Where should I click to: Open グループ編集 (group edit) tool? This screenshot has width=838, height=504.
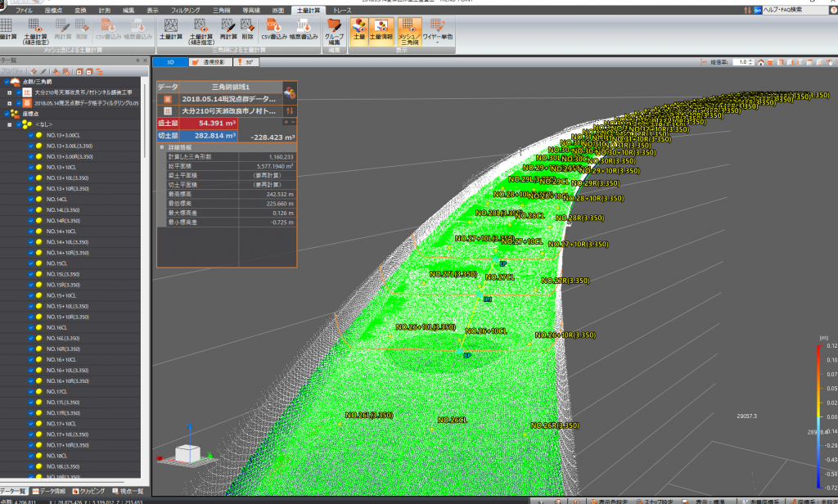(x=335, y=32)
